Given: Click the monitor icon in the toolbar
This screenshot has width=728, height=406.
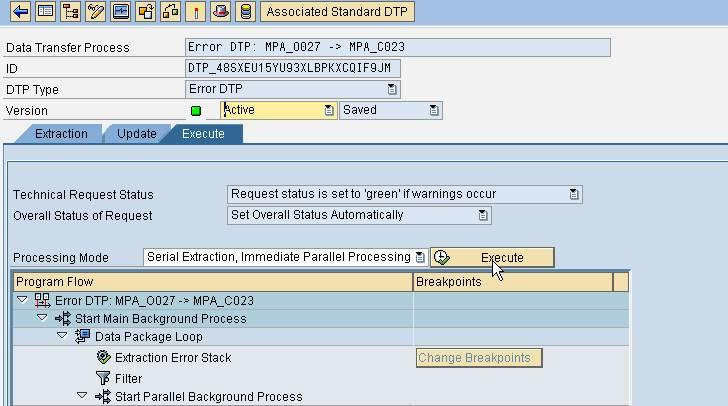Looking at the screenshot, I should [121, 12].
